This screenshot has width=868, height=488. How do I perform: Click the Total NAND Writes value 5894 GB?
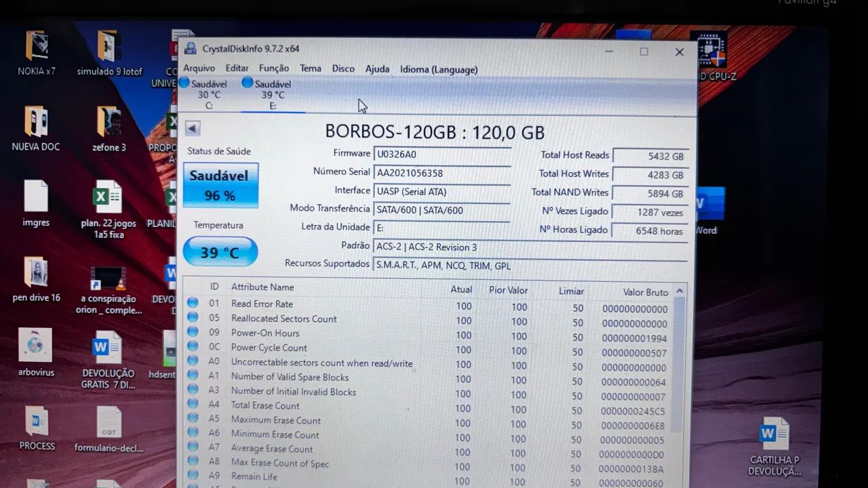point(651,193)
